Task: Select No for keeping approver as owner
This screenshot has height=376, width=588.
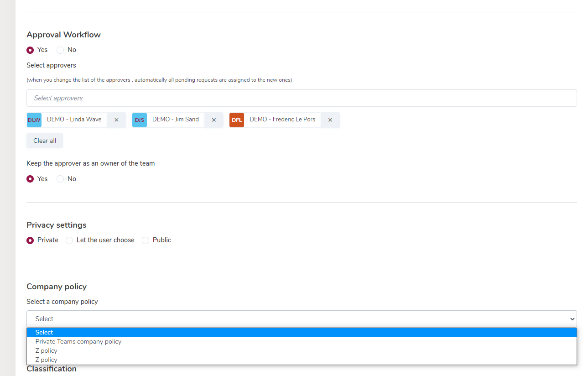Action: point(60,179)
